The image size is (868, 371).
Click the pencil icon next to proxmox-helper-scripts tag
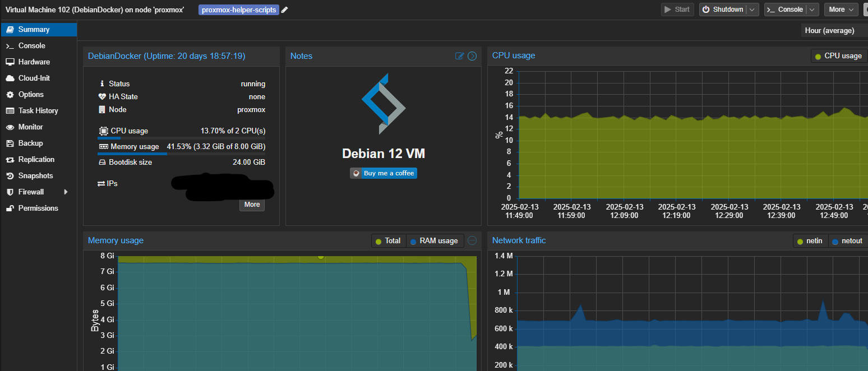[x=284, y=10]
